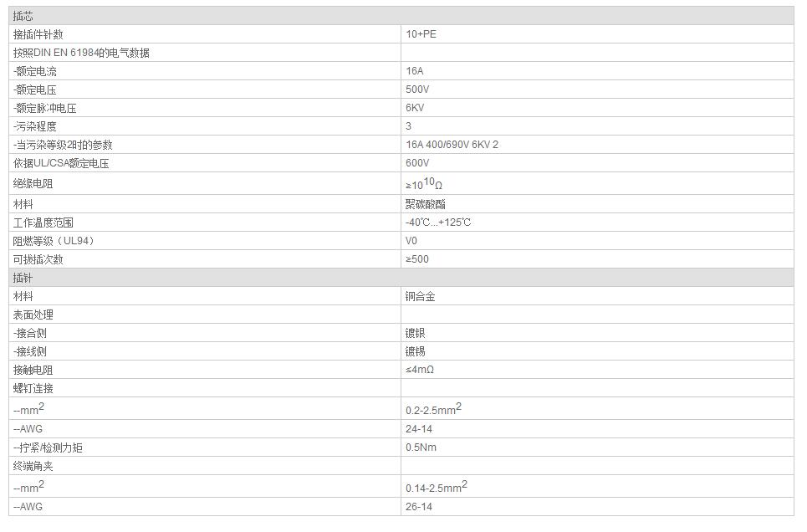Click the 绝缘电阻 label cell
Screen dimensions: 807x532
205,183
